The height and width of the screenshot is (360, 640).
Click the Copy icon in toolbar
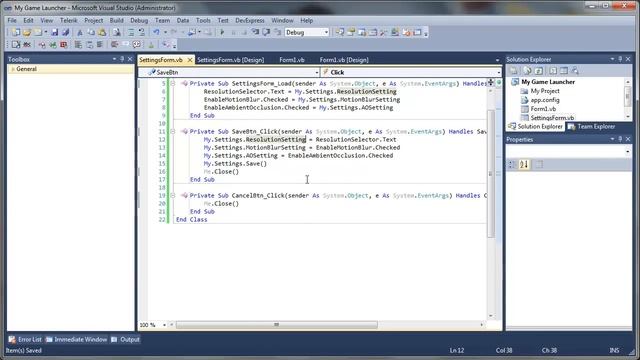tap(91, 32)
